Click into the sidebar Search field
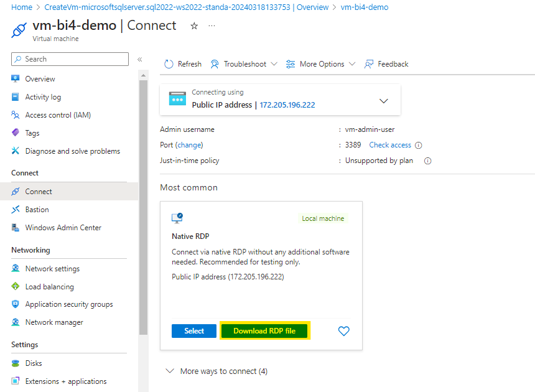This screenshot has height=392, width=535. point(70,59)
